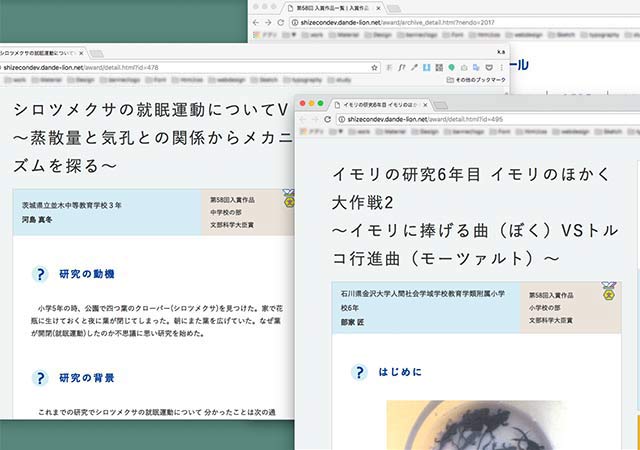Screen dimensions: 640x450
Task: Open the newt photo under はじめに
Action: click(477, 425)
